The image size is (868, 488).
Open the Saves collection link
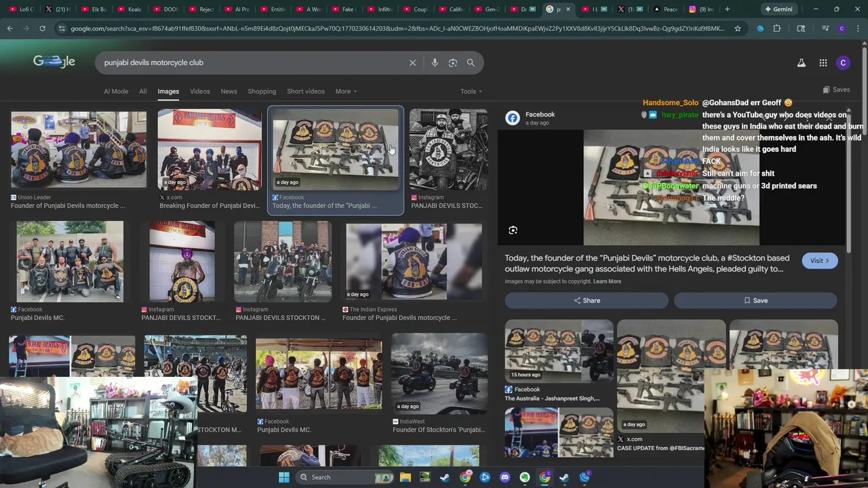(x=836, y=89)
